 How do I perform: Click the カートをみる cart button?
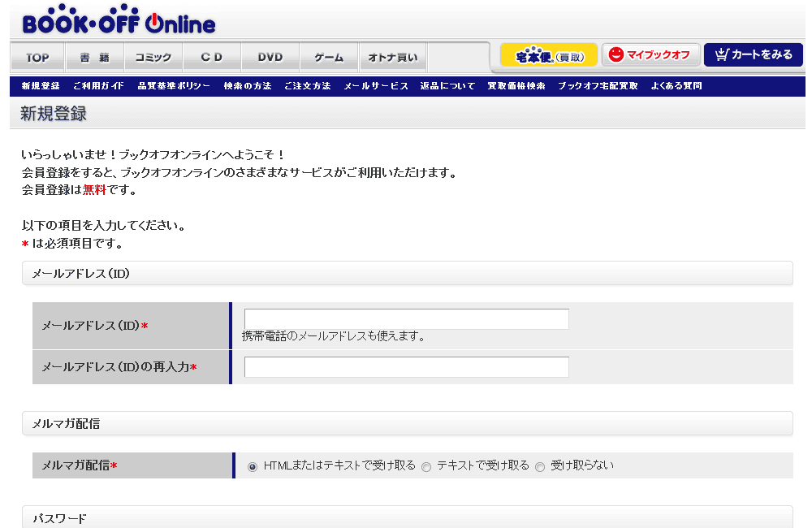click(x=753, y=55)
